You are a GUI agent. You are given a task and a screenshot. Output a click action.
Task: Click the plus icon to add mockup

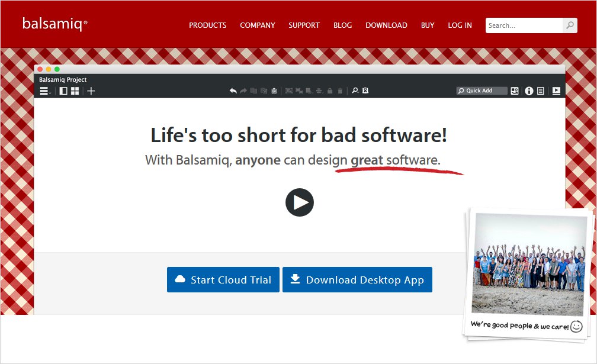coord(91,91)
